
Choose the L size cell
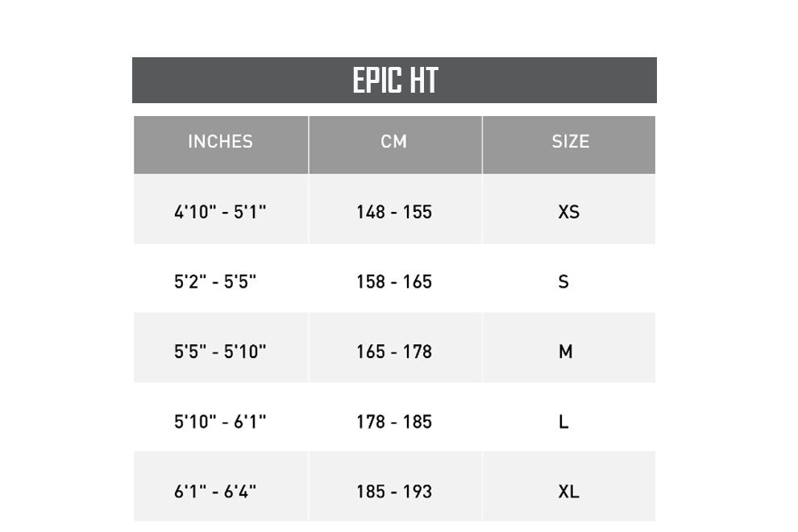click(x=569, y=417)
